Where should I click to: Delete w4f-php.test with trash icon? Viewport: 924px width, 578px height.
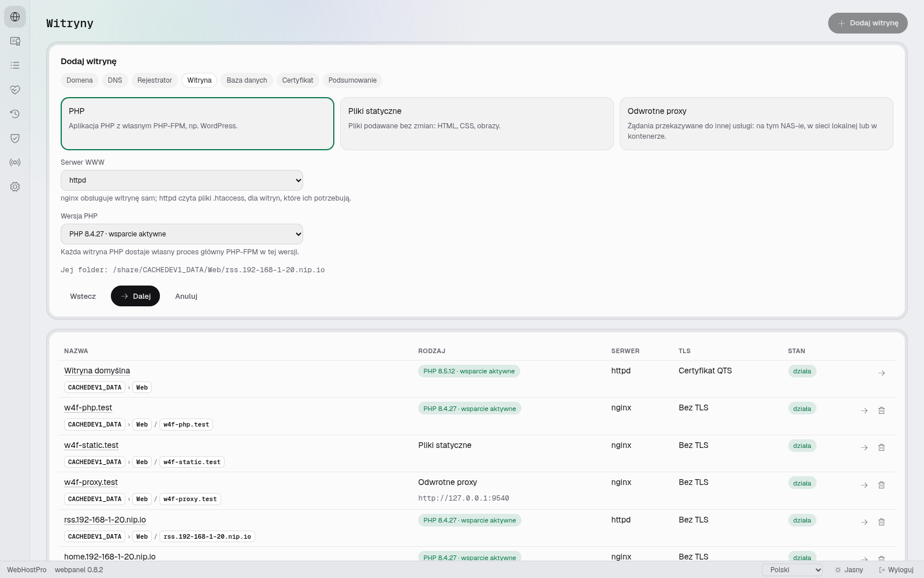click(x=881, y=410)
